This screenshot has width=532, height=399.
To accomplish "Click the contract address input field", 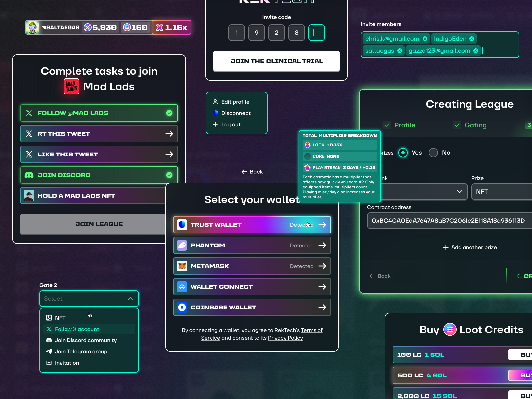I will 450,221.
